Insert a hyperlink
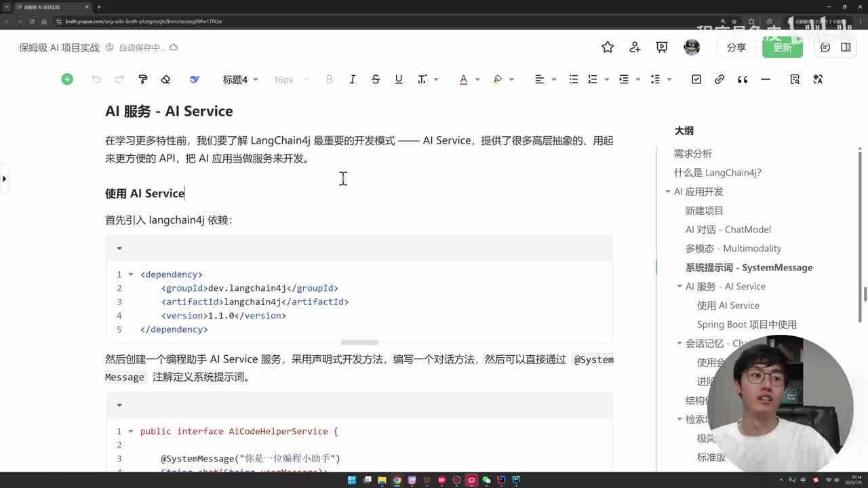The width and height of the screenshot is (868, 488). pos(719,79)
